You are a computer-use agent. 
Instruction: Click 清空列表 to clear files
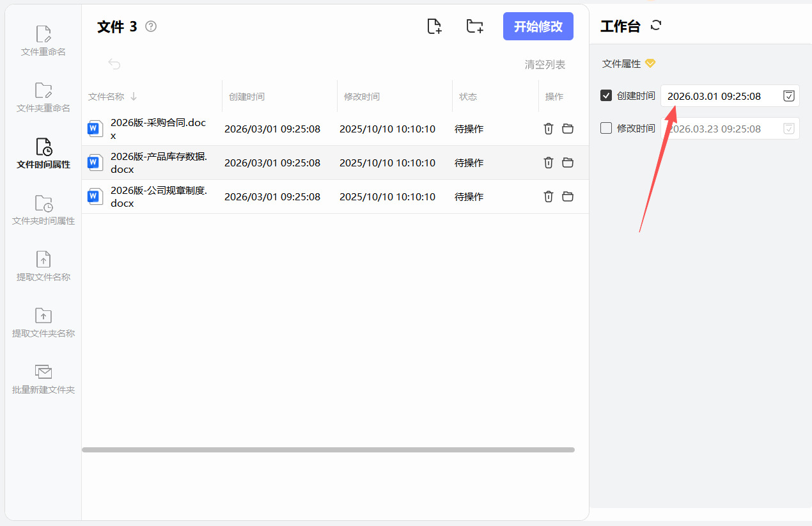545,65
